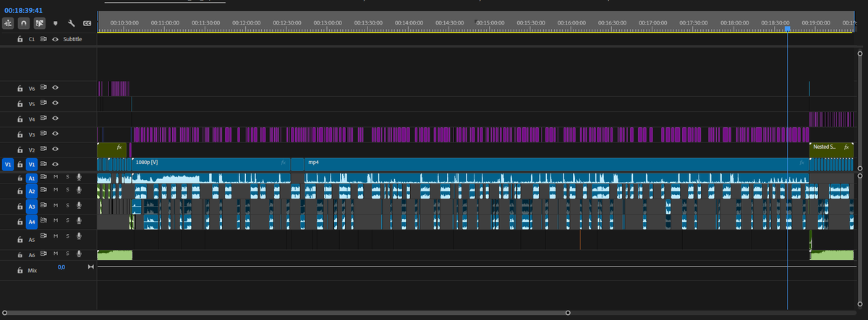
Task: Select the 1080p [V] clip on V1
Action: (211, 164)
